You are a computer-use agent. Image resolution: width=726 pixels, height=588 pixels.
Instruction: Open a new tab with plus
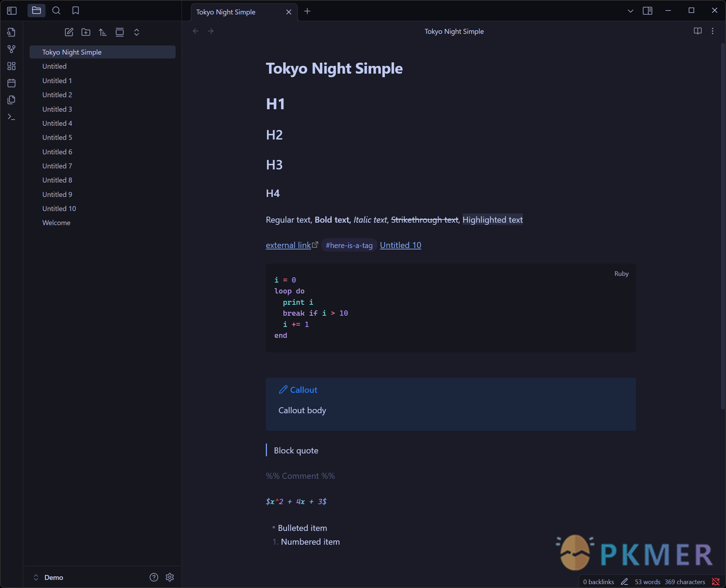307,11
